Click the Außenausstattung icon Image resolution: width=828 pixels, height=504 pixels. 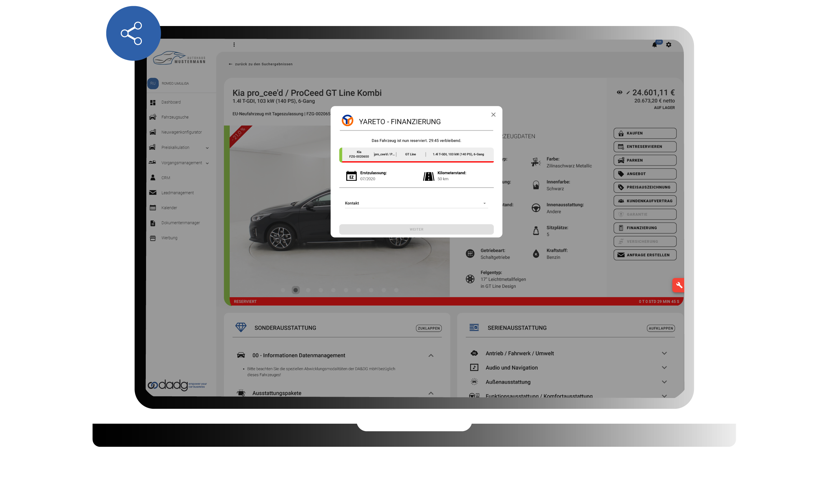(474, 382)
